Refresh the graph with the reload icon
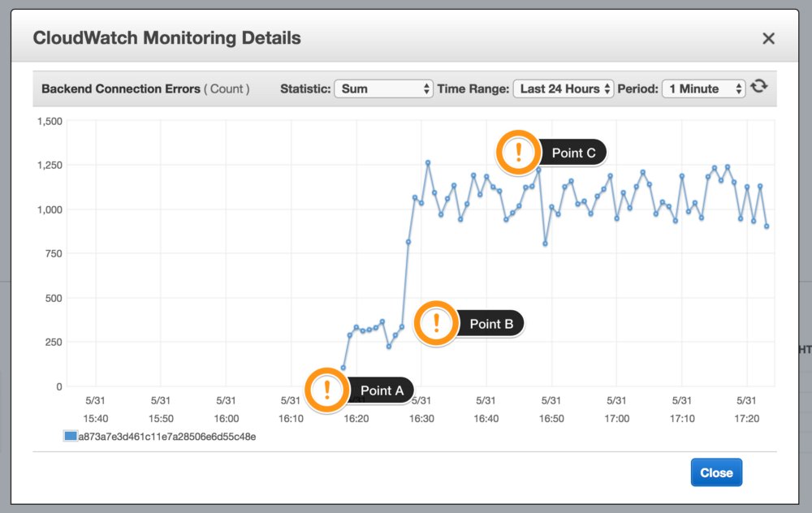812x513 pixels. (759, 86)
